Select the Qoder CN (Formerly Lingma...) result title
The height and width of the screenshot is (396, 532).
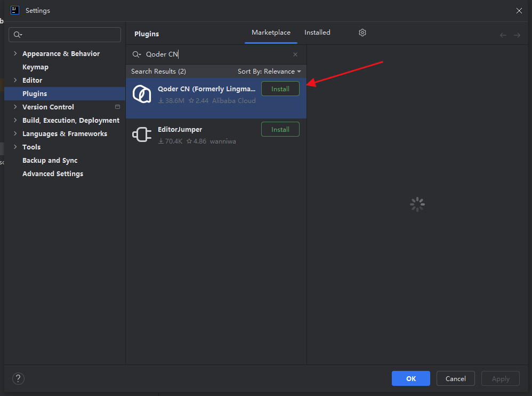coord(207,89)
